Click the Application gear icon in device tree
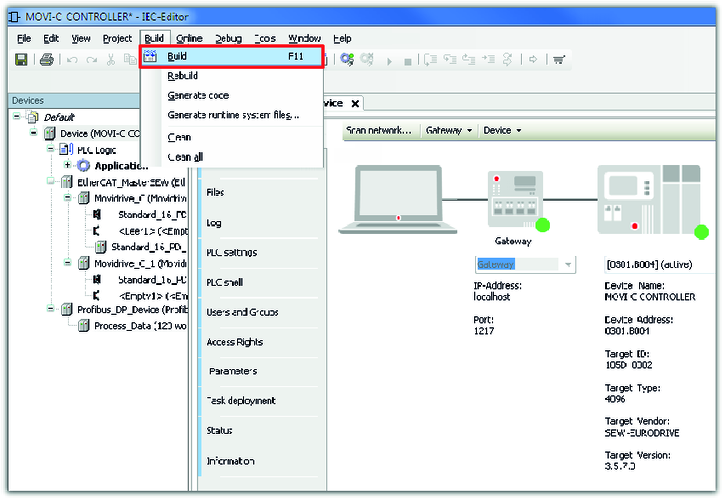The width and height of the screenshot is (725, 501). coord(84,166)
